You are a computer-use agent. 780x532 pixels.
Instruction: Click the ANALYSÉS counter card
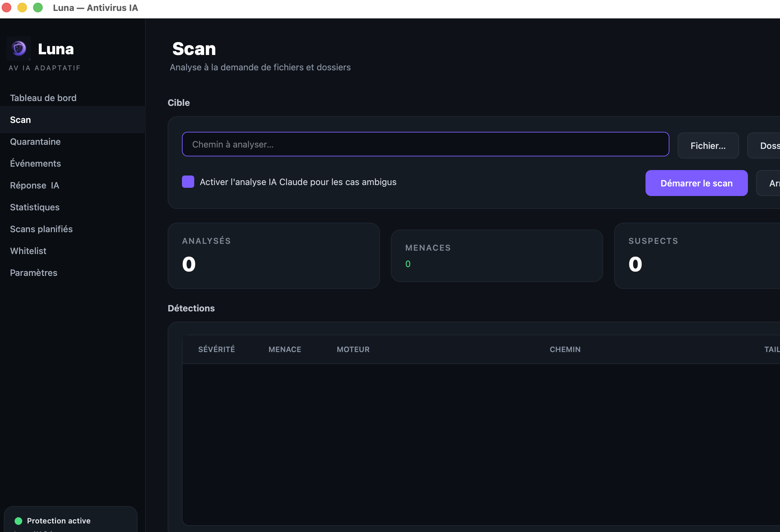pyautogui.click(x=273, y=256)
